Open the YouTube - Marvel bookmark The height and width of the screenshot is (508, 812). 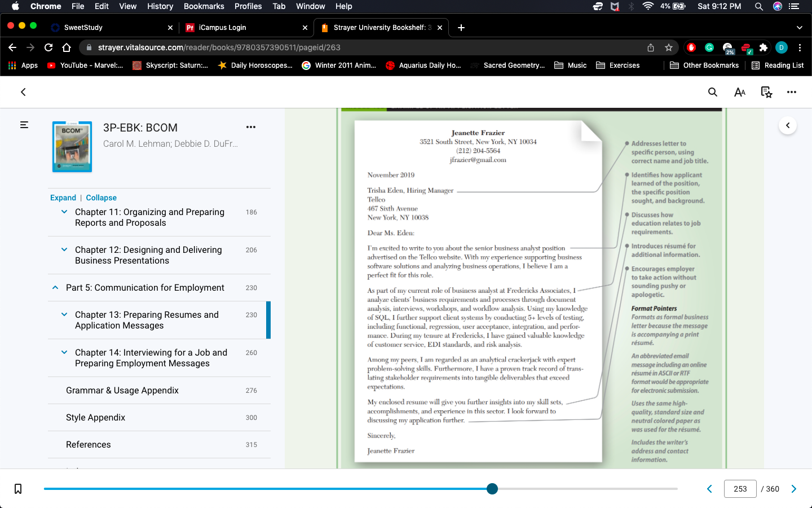tap(85, 65)
